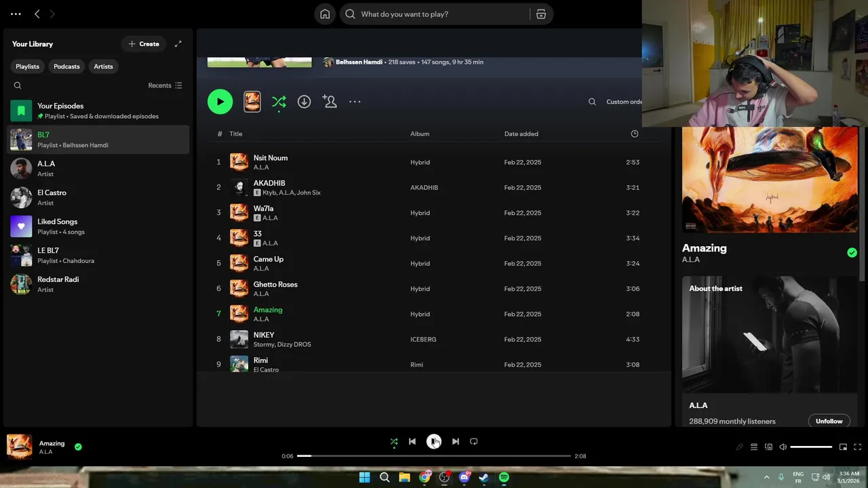Toggle the saved checkmark in the right panel
Image resolution: width=868 pixels, height=488 pixels.
coord(852,253)
